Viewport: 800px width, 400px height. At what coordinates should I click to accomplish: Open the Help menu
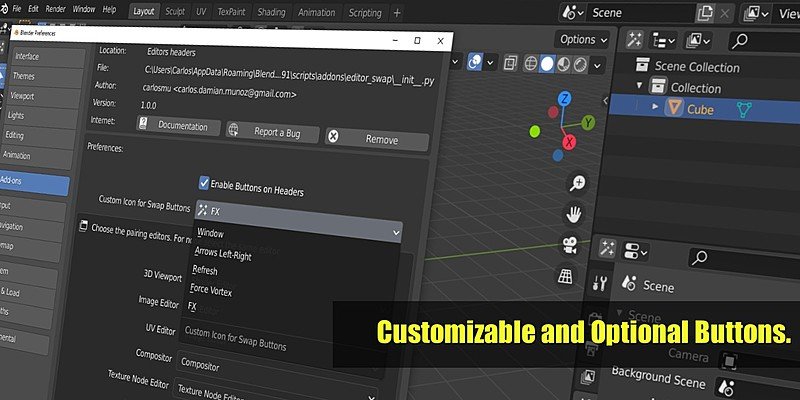coord(109,9)
